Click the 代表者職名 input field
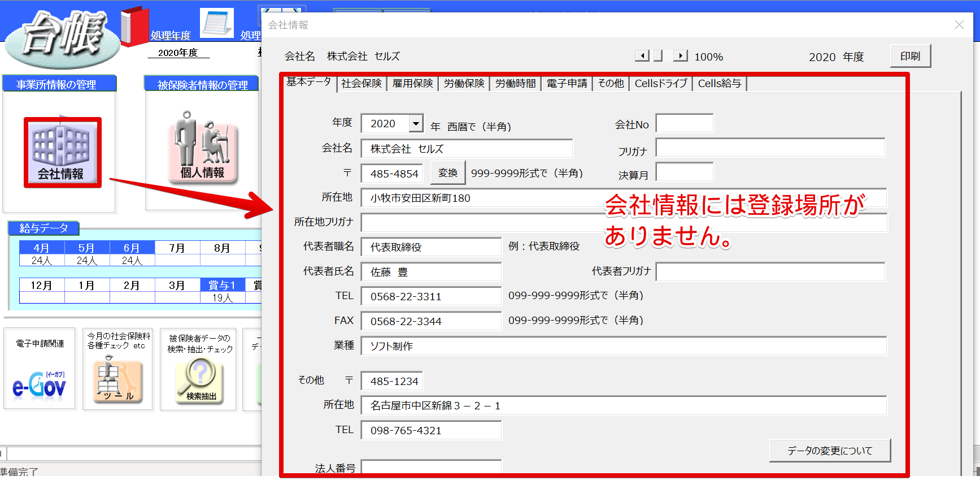The image size is (980, 480). pos(431,247)
